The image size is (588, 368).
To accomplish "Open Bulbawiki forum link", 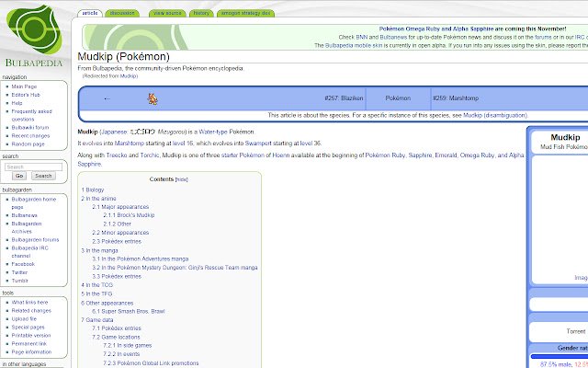I will pyautogui.click(x=30, y=128).
